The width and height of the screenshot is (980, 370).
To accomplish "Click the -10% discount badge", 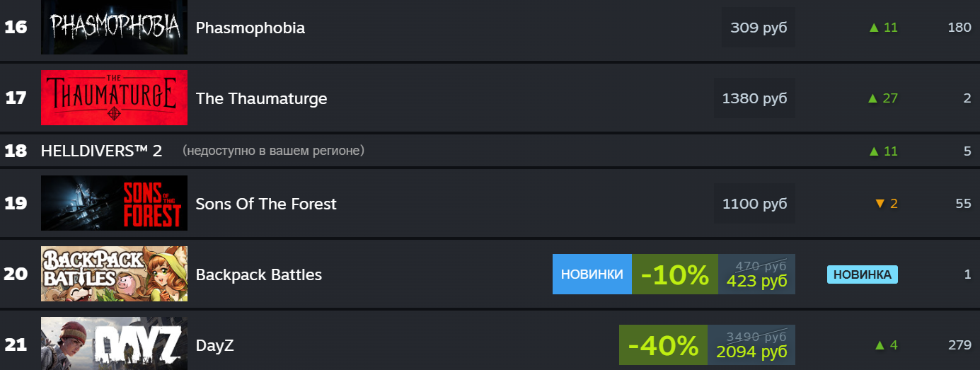I will click(674, 274).
